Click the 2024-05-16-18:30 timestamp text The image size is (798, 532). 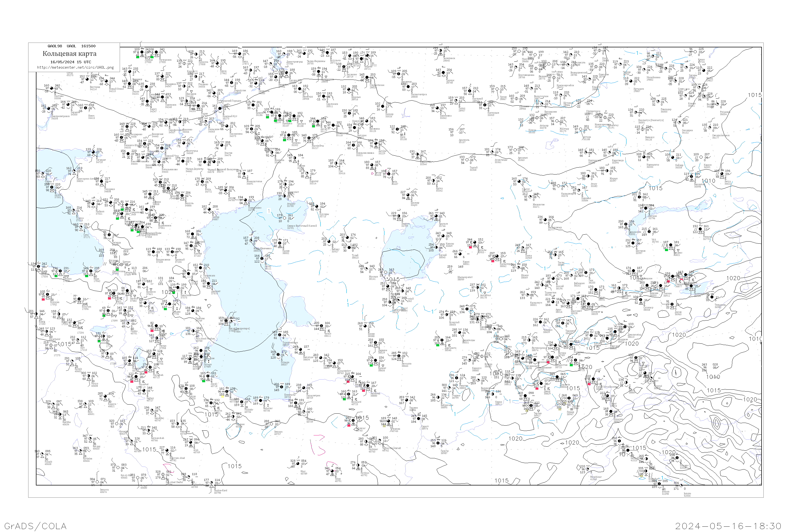click(728, 526)
